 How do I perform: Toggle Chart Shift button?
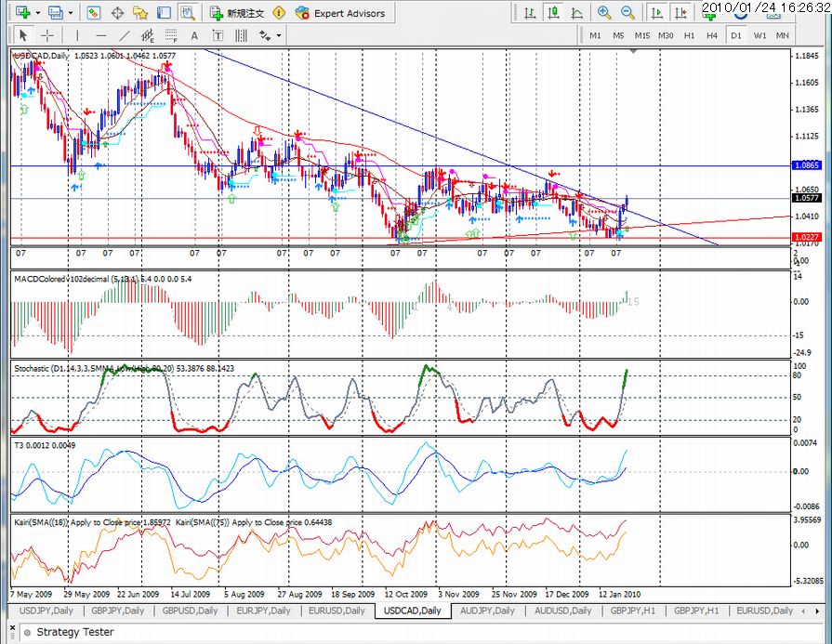680,13
